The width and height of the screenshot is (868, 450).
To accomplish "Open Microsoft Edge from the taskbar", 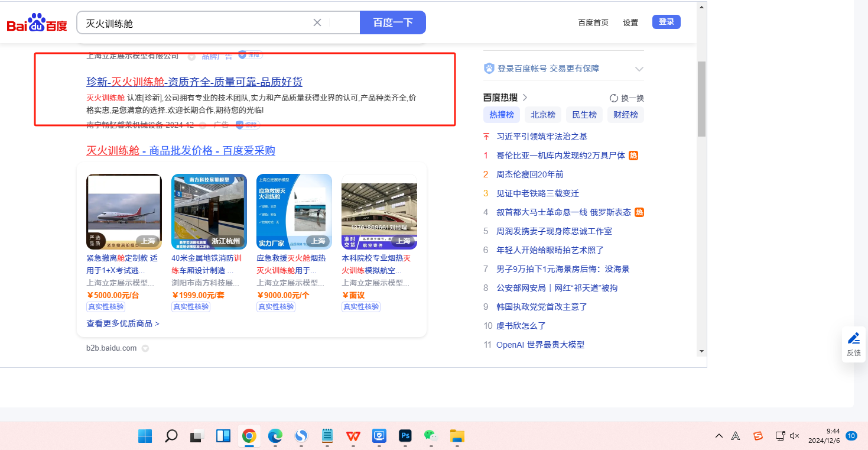I will (x=275, y=436).
